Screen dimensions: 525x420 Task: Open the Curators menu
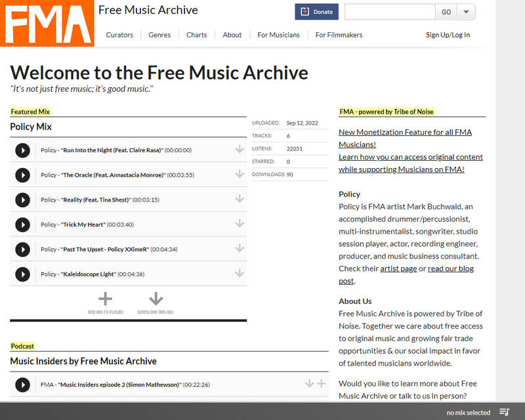point(119,35)
